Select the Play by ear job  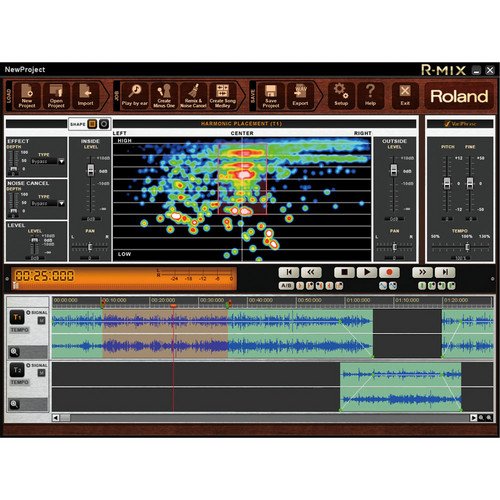click(x=135, y=96)
